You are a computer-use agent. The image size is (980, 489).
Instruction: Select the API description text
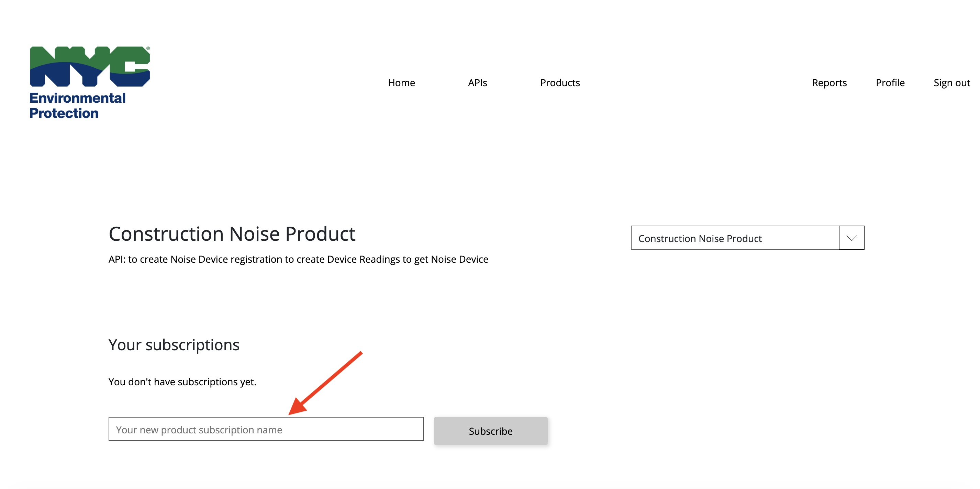coord(298,259)
